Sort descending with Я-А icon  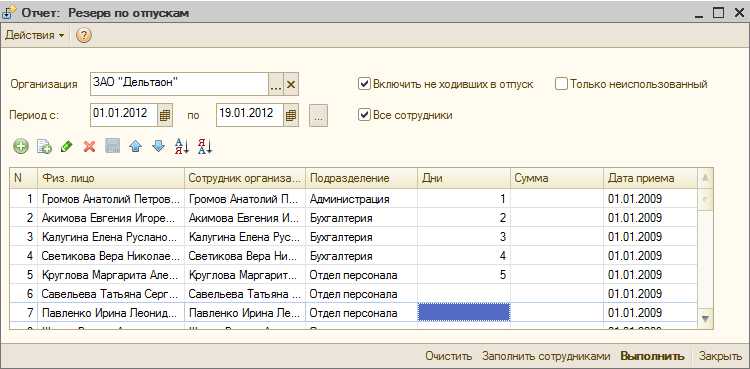(x=205, y=147)
